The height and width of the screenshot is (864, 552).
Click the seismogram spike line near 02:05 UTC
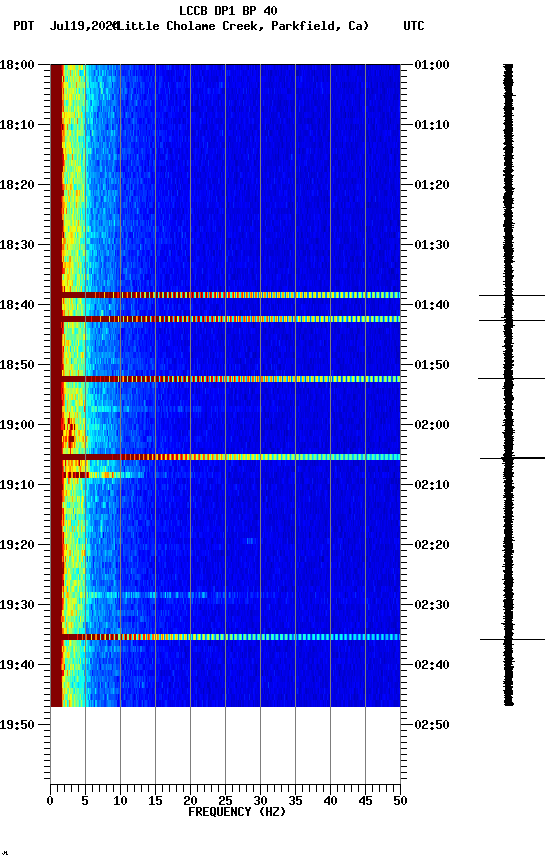(x=512, y=458)
